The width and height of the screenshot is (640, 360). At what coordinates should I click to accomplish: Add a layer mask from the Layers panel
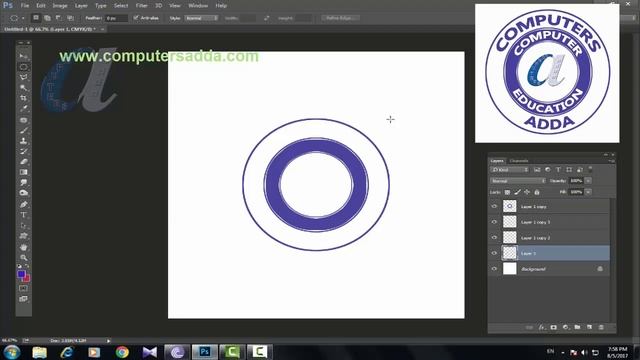553,327
